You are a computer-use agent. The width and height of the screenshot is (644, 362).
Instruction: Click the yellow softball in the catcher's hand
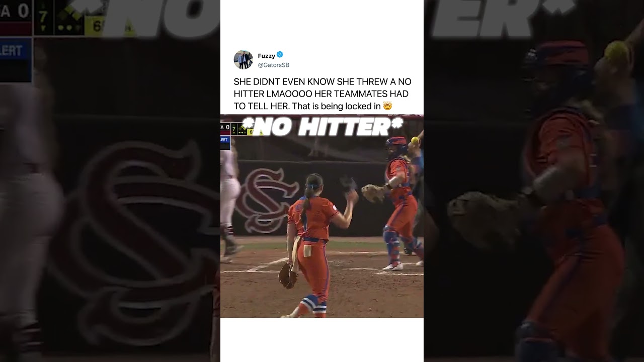[x=415, y=140]
